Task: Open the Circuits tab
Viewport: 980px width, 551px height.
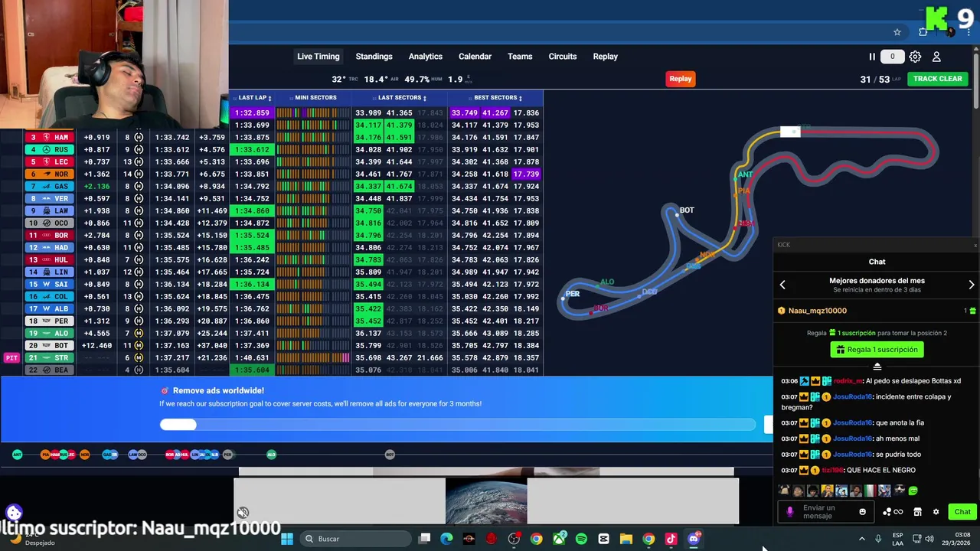Action: (563, 57)
